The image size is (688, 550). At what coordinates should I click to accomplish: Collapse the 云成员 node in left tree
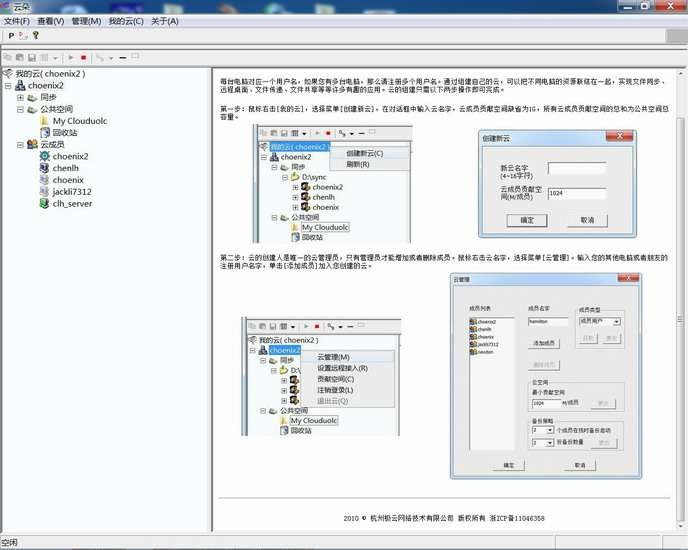click(x=20, y=144)
